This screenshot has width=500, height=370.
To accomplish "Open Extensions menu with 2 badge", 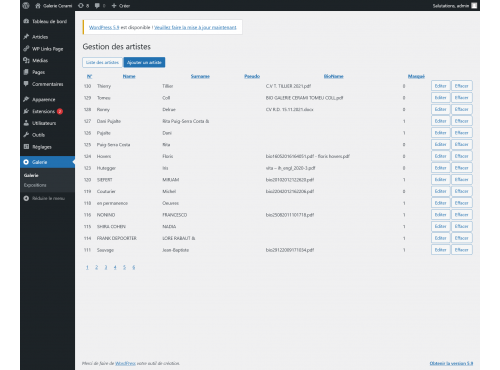I will point(43,111).
